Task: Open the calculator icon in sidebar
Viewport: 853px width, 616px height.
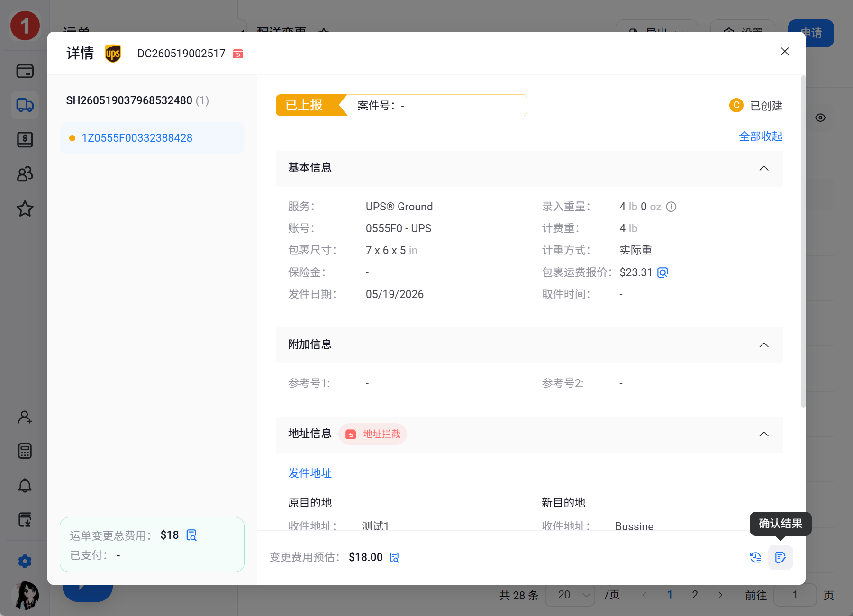Action: pyautogui.click(x=25, y=451)
